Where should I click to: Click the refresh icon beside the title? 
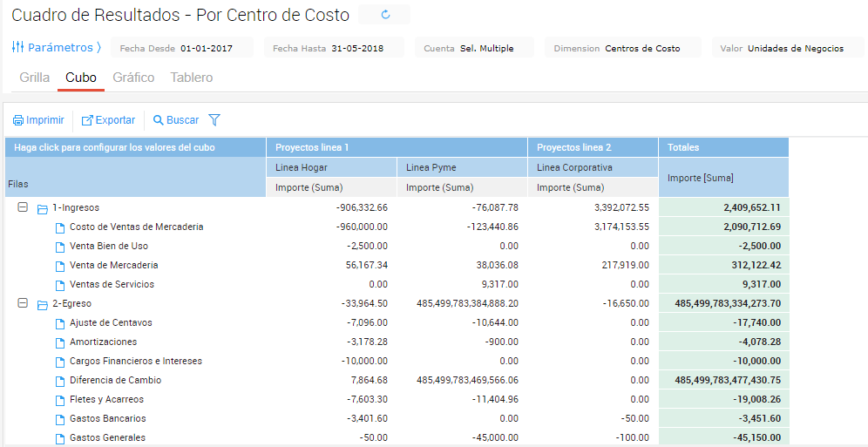pyautogui.click(x=385, y=15)
